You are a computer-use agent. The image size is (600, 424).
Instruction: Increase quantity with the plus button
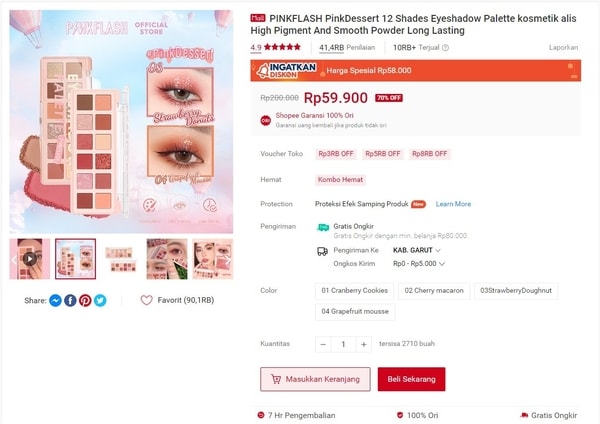(364, 344)
